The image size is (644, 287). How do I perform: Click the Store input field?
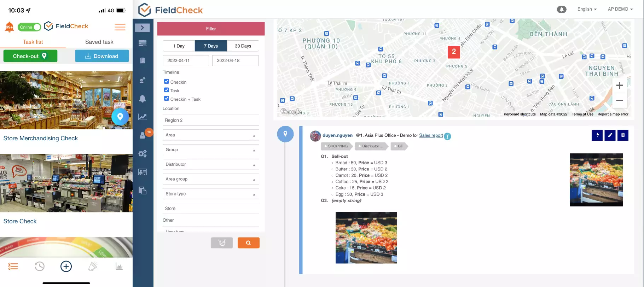tap(211, 209)
